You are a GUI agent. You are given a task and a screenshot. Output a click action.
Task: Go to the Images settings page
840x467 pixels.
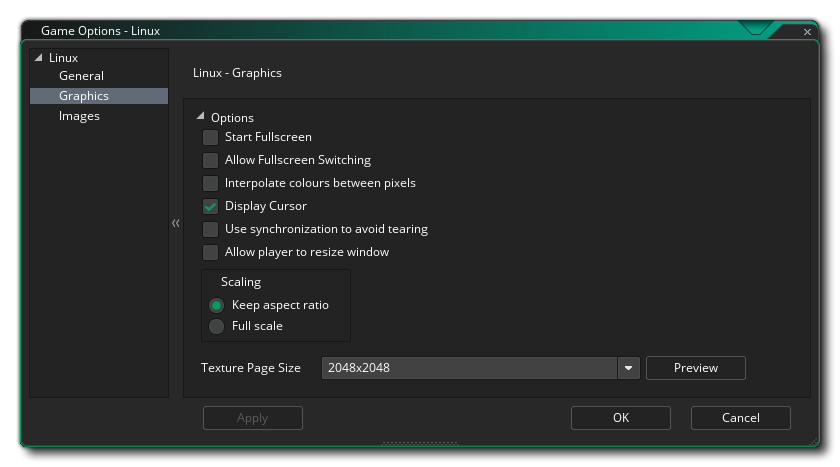pos(79,116)
